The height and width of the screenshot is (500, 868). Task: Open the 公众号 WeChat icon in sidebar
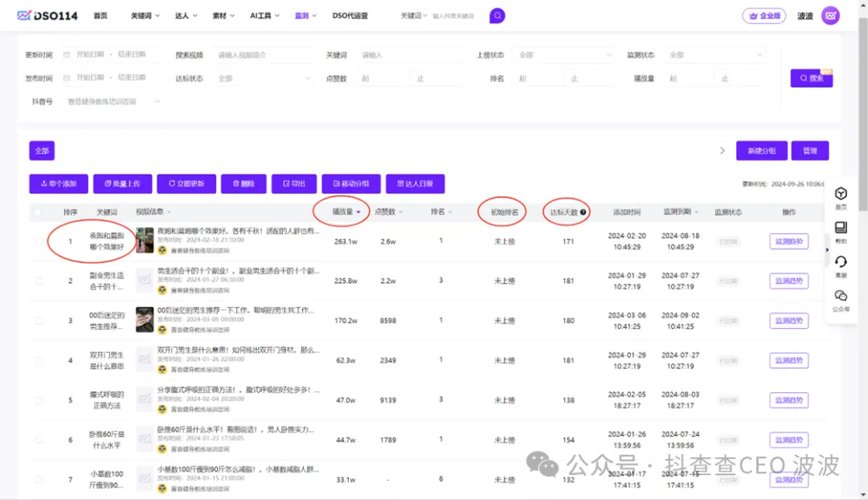coord(841,296)
